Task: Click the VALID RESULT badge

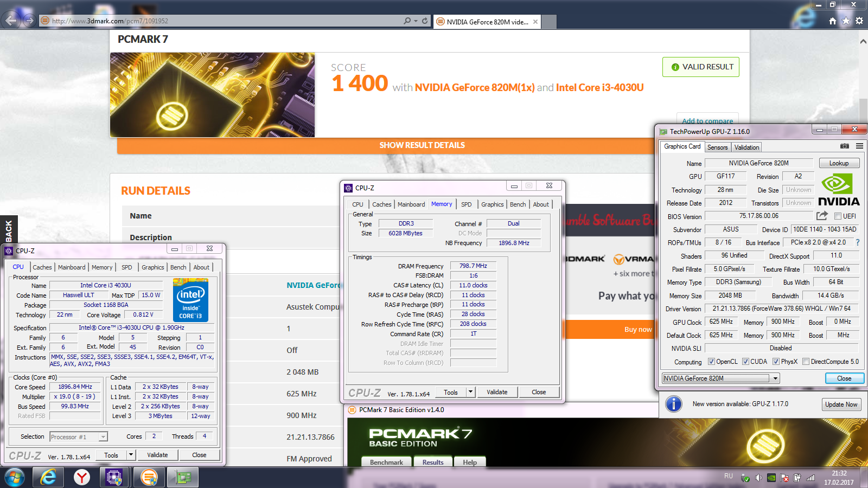Action: (701, 67)
